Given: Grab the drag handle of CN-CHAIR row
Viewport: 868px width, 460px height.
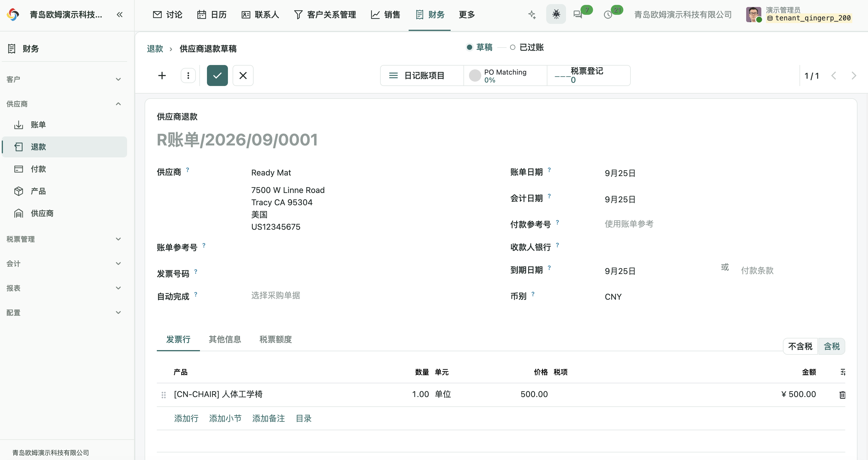Looking at the screenshot, I should (164, 395).
